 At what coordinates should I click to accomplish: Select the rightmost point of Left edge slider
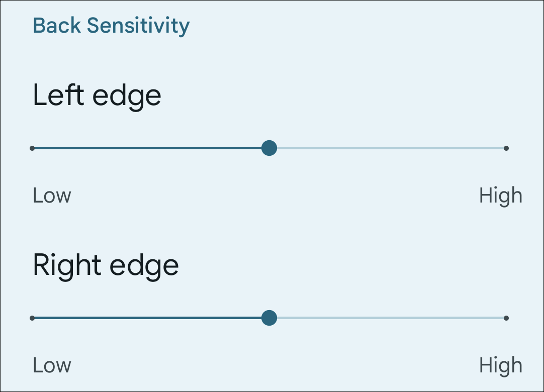(506, 148)
